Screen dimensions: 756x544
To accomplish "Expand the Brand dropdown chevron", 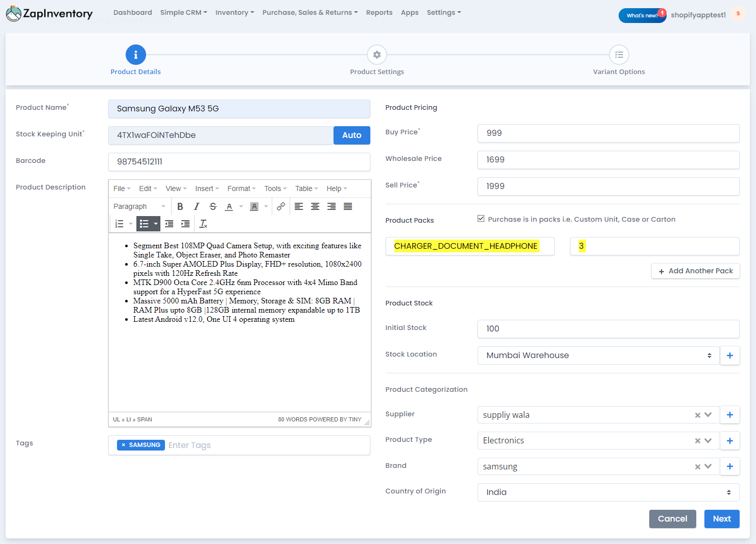I will [708, 466].
